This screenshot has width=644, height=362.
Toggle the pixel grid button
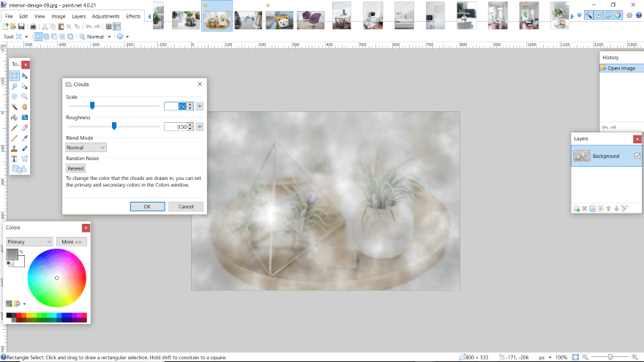point(108,26)
